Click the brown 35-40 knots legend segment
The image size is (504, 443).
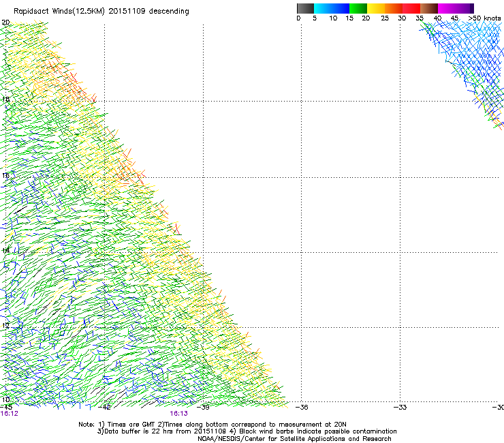429,8
